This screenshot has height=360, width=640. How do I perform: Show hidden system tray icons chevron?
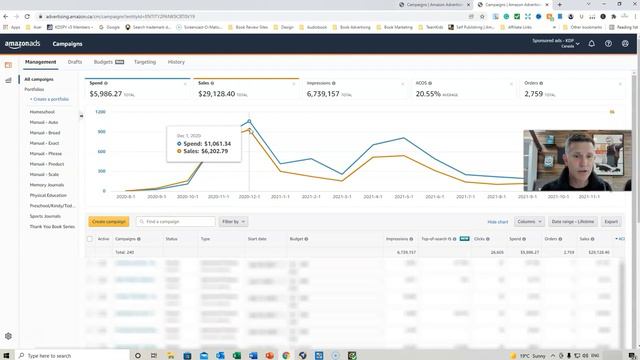tap(553, 356)
